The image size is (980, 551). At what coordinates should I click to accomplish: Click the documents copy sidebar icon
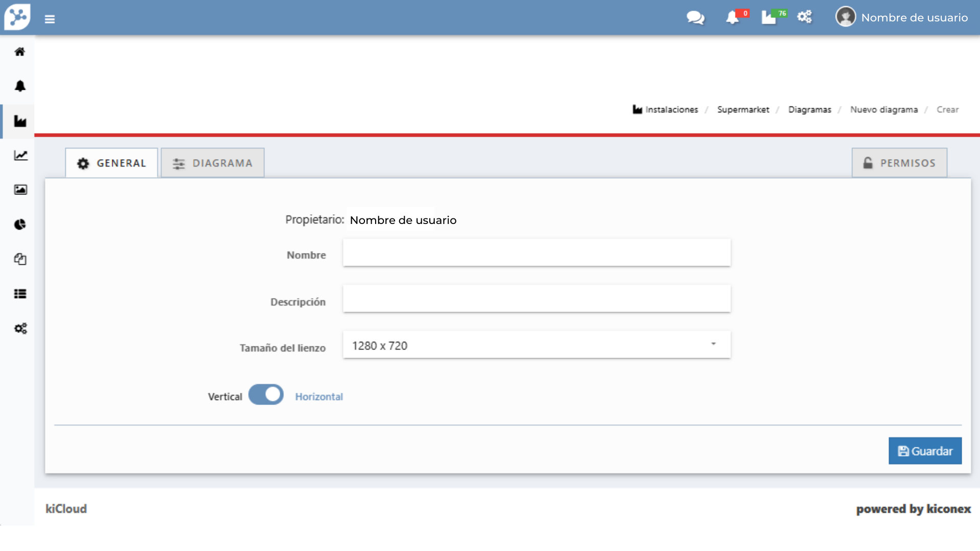(20, 259)
